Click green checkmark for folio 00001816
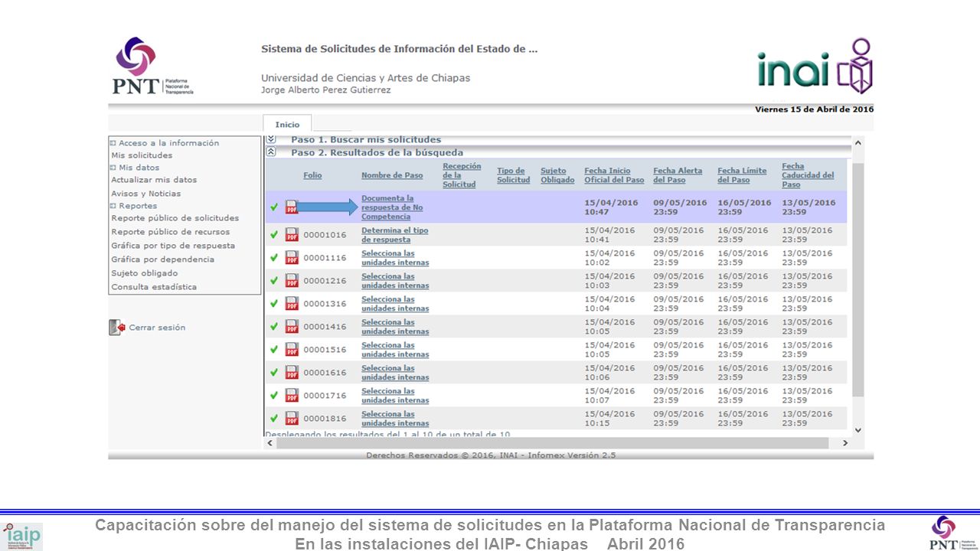Viewport: 980px width, 551px height. click(274, 418)
